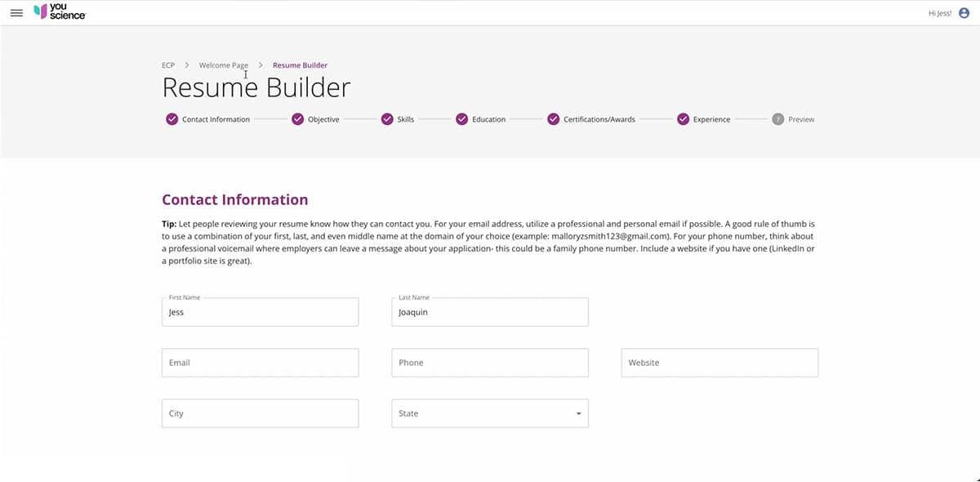Screen dimensions: 980x482
Task: Click the Education step checkmark icon
Action: (461, 119)
